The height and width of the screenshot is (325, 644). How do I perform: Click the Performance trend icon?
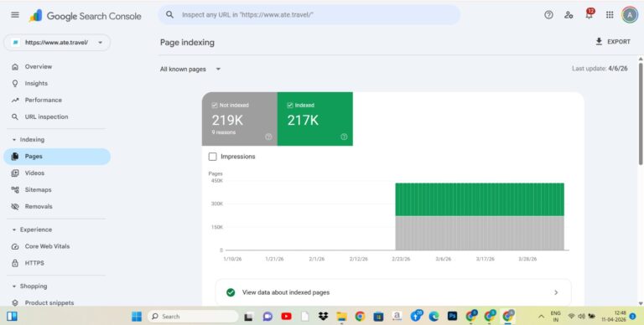pyautogui.click(x=15, y=101)
